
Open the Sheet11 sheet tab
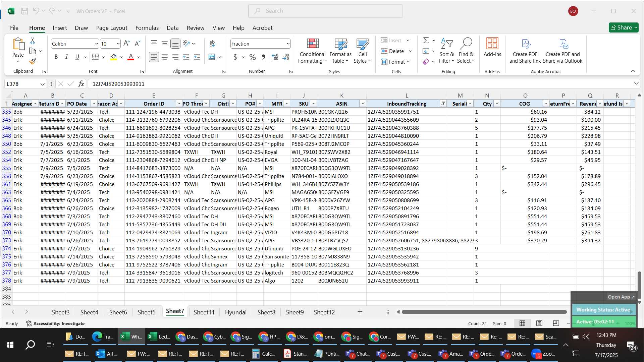coord(204,312)
